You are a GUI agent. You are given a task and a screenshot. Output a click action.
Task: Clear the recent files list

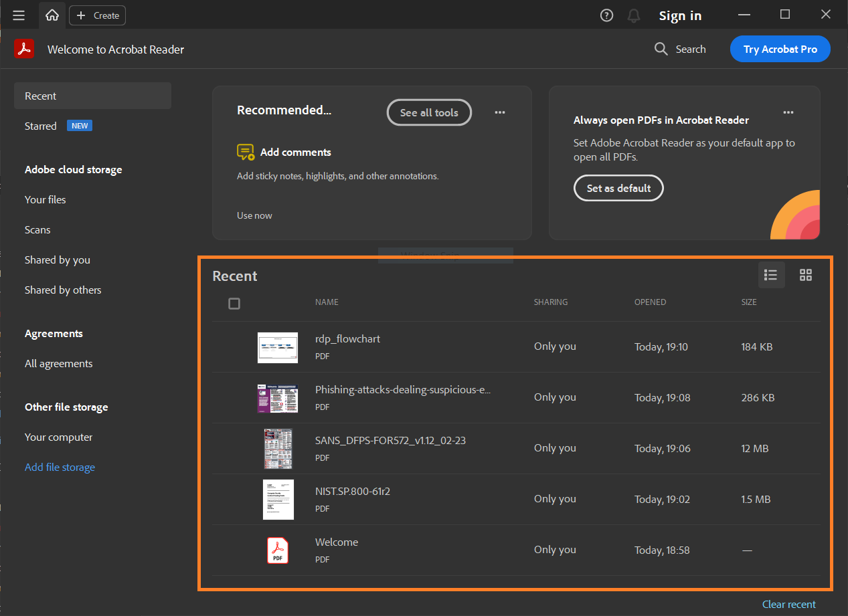point(788,604)
